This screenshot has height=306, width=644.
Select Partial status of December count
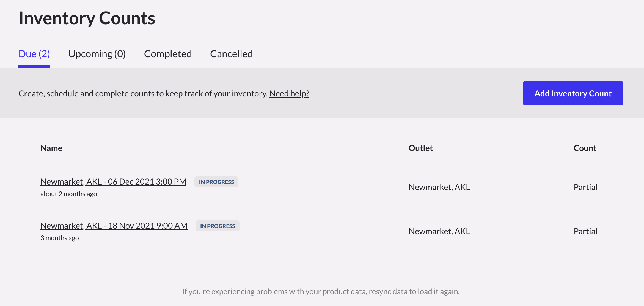[585, 187]
